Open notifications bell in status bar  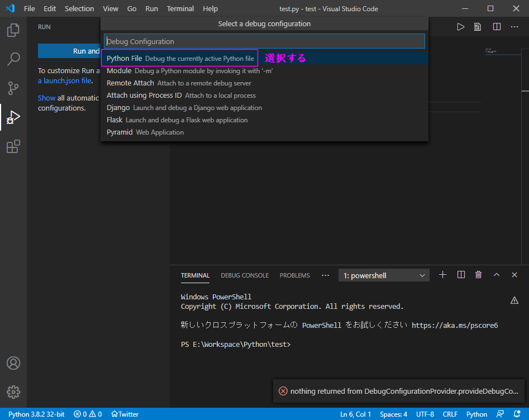517,414
